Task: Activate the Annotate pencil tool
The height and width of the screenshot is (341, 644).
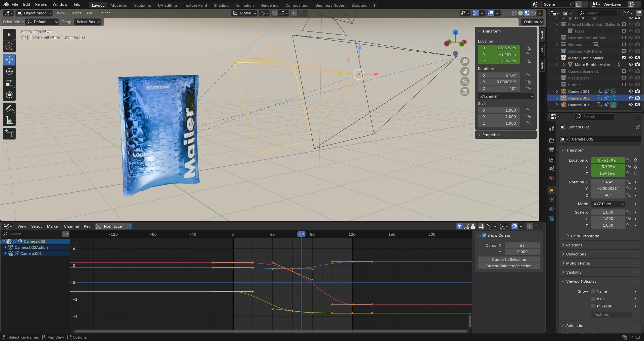Action: (x=9, y=108)
